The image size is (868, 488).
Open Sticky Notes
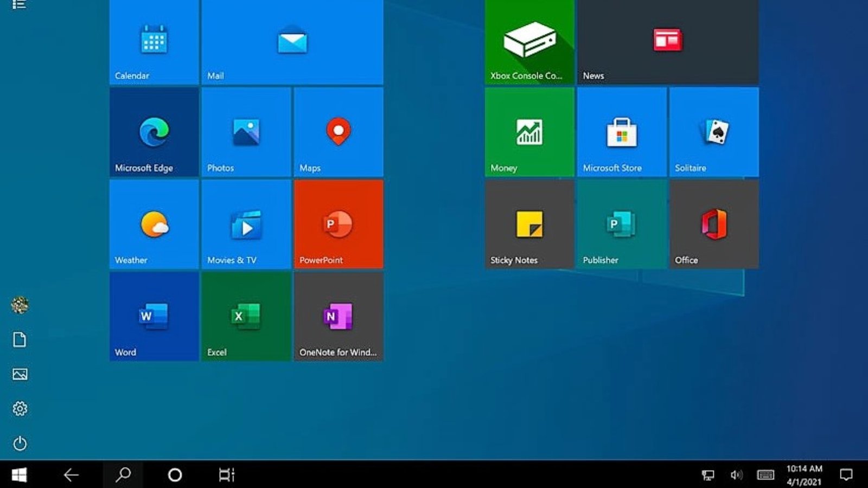528,224
